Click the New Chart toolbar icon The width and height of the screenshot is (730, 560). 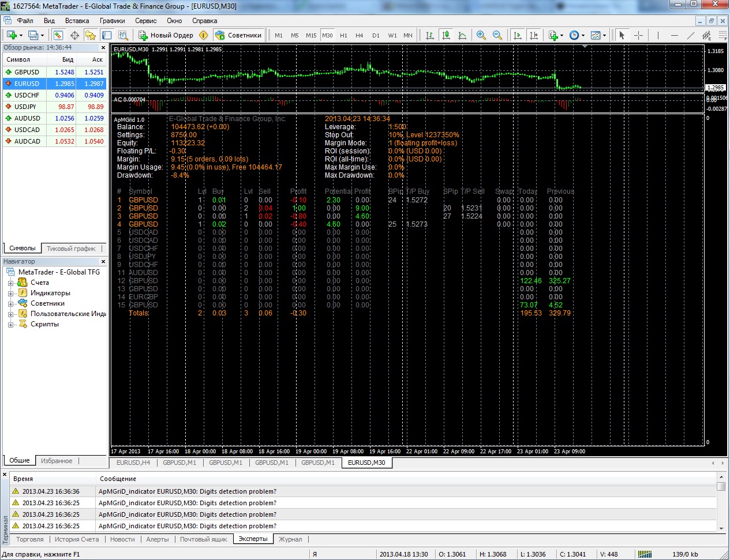(x=12, y=35)
